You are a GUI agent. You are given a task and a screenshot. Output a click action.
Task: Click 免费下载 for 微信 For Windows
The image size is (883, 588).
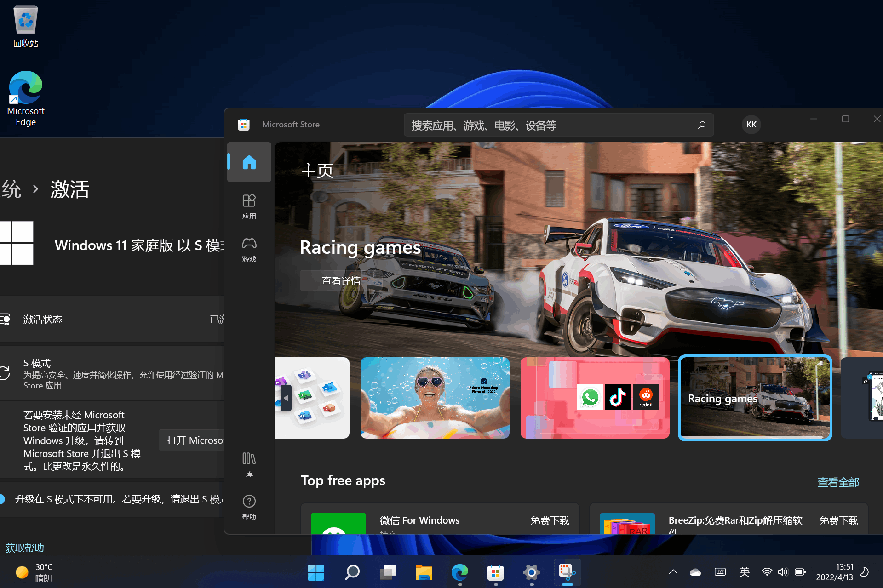click(x=550, y=520)
